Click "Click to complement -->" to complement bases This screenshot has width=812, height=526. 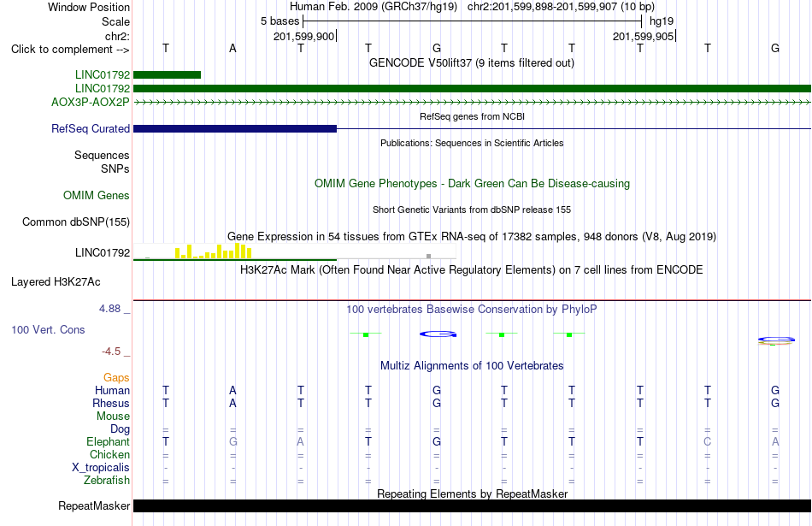click(x=70, y=50)
